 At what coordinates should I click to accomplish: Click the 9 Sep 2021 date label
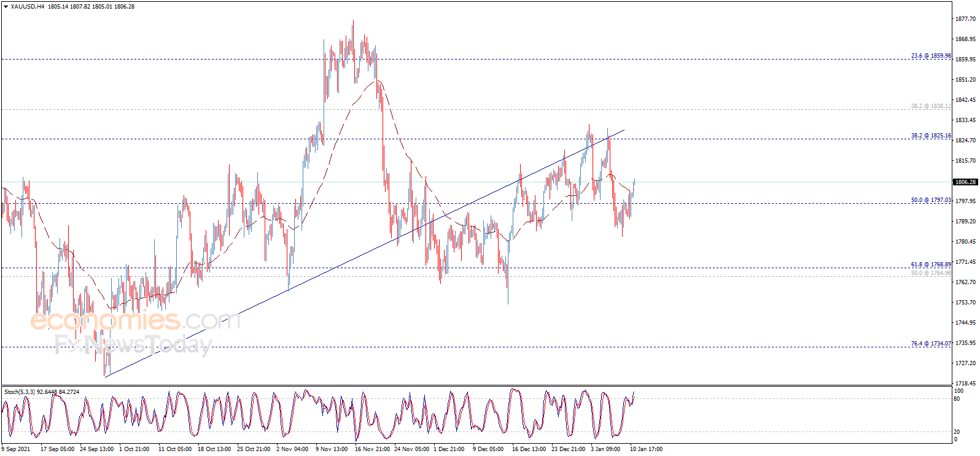click(x=16, y=449)
